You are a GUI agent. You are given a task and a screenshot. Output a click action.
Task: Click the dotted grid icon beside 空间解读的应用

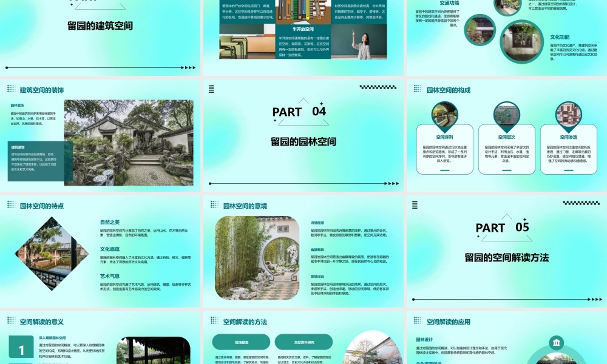(418, 320)
